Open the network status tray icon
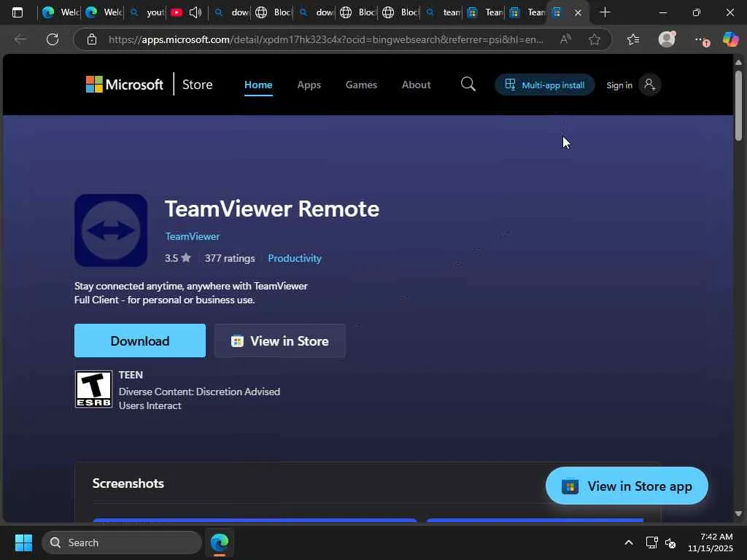 click(651, 542)
